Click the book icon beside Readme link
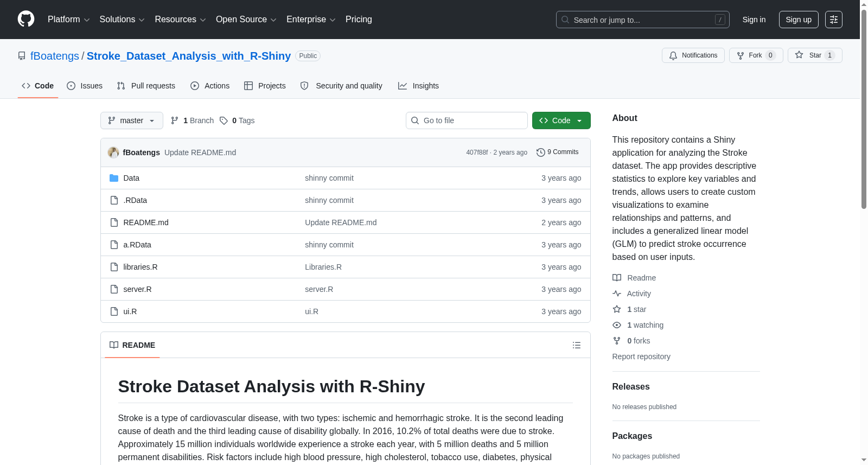Screen dimensions: 868x465 617,278
